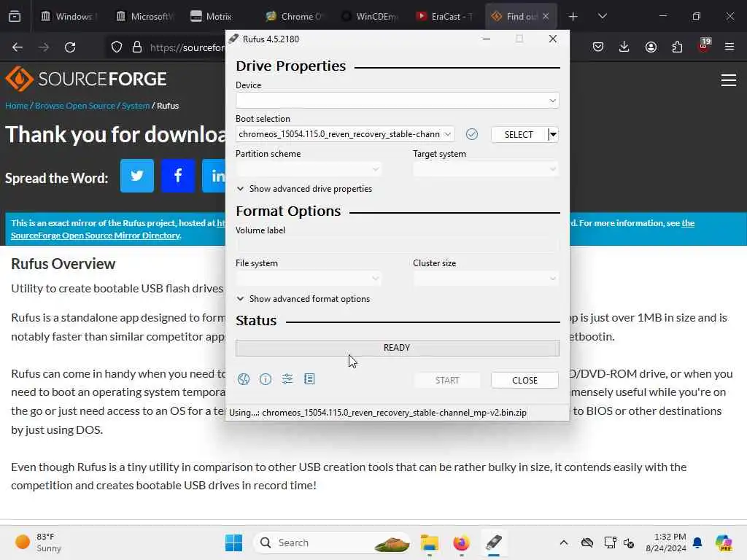Screen dimensions: 747x560
Task: Open the Windows Start button
Action: 233,542
